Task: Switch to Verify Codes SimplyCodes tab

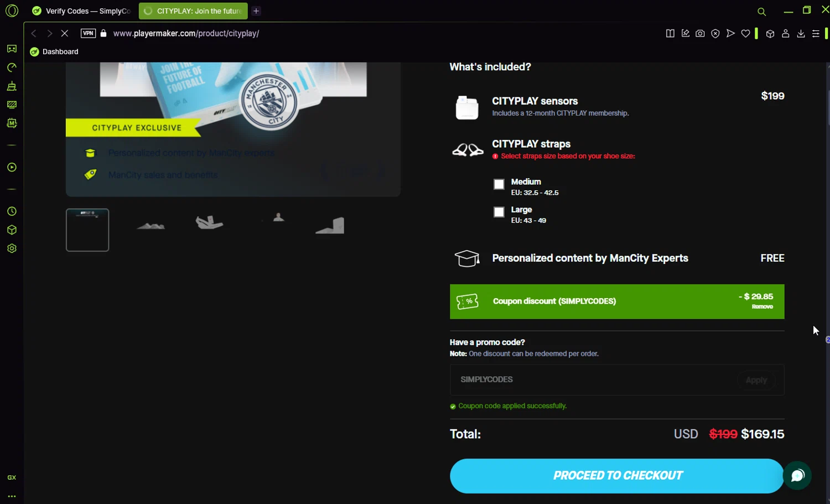Action: pyautogui.click(x=81, y=11)
